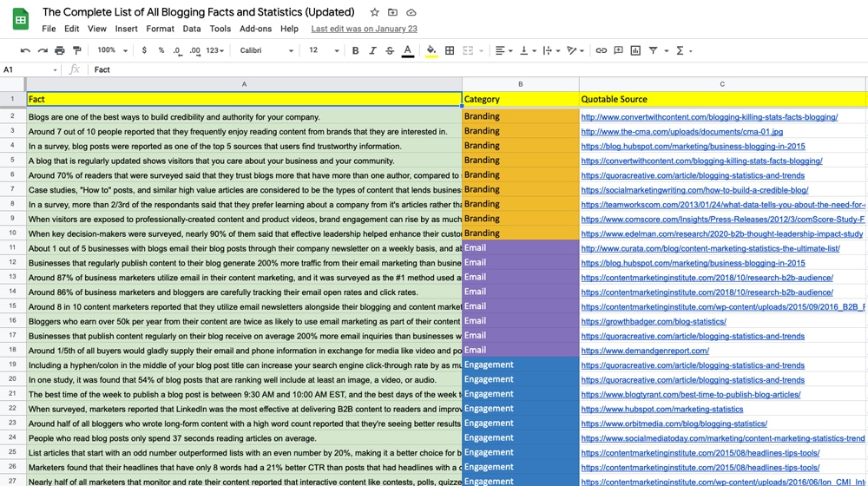Viewport: 868px width, 486px height.
Task: Open the the-cma.com cma-01.jpg link
Action: 682,132
